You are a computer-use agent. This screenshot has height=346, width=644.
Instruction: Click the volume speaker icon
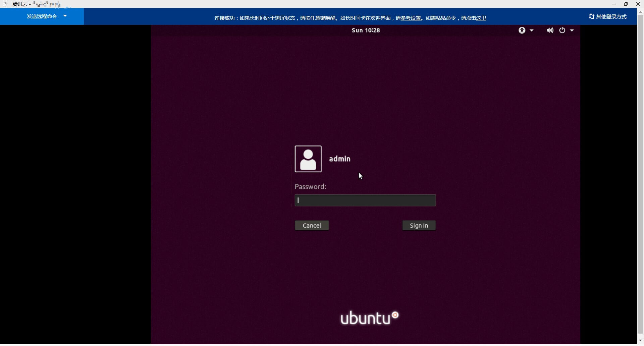pyautogui.click(x=550, y=31)
